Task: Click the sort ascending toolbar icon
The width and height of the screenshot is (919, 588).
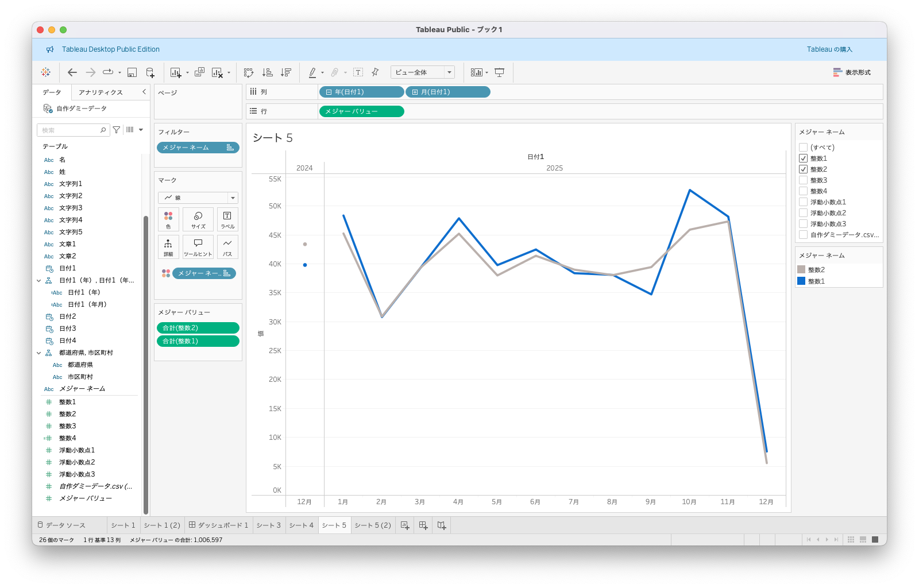Action: (x=268, y=72)
